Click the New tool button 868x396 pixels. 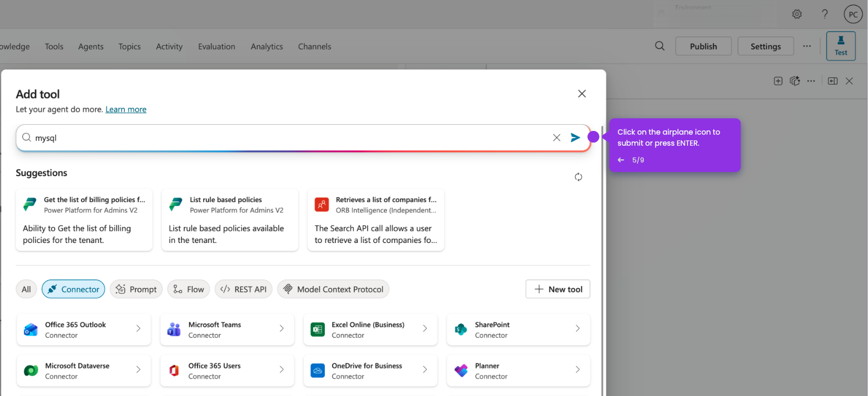557,289
